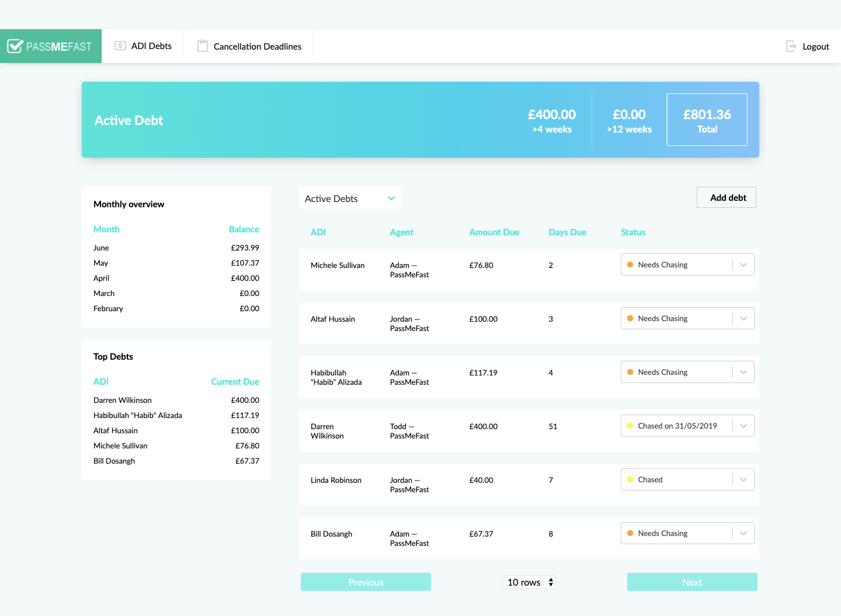Click £293.99 balance in Monthly overview

point(245,248)
